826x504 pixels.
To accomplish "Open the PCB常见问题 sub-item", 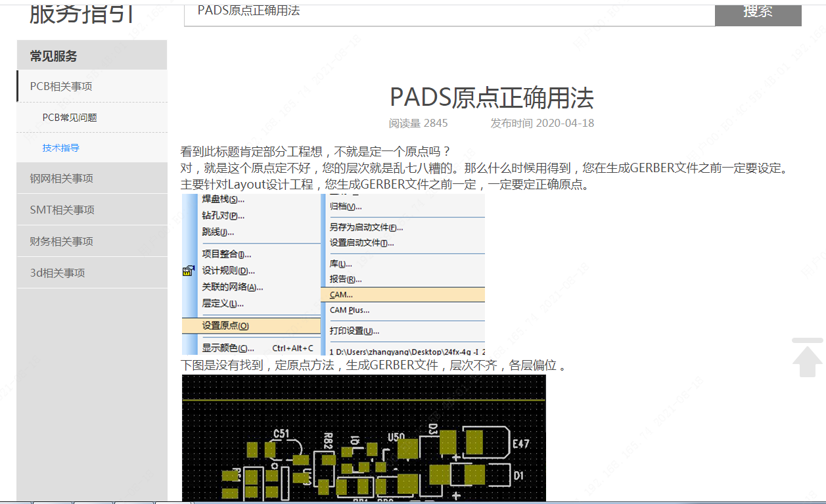I will pyautogui.click(x=70, y=118).
